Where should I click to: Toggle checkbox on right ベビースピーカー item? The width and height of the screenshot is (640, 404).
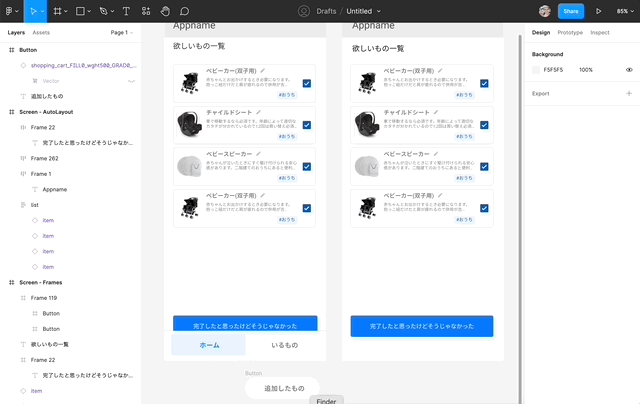coord(484,167)
